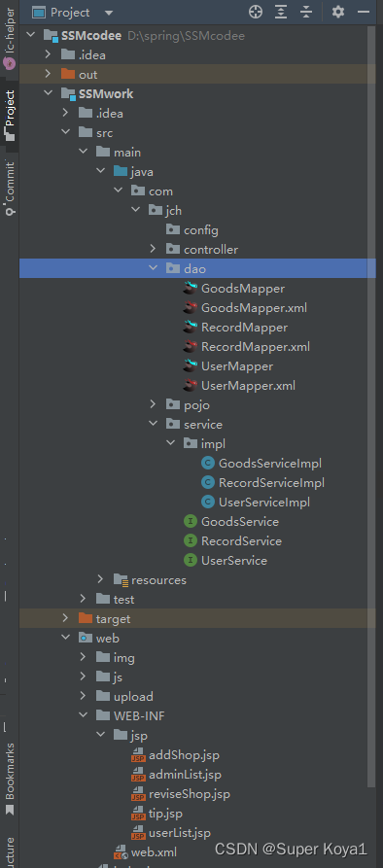Select the UserMapper.xml file icon
The width and height of the screenshot is (383, 868).
coord(191,385)
